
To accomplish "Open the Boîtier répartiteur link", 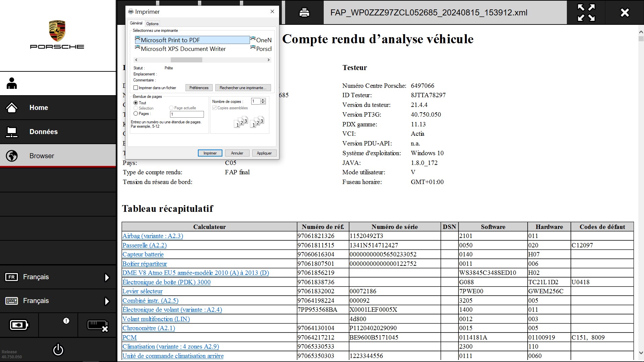I will point(145,264).
